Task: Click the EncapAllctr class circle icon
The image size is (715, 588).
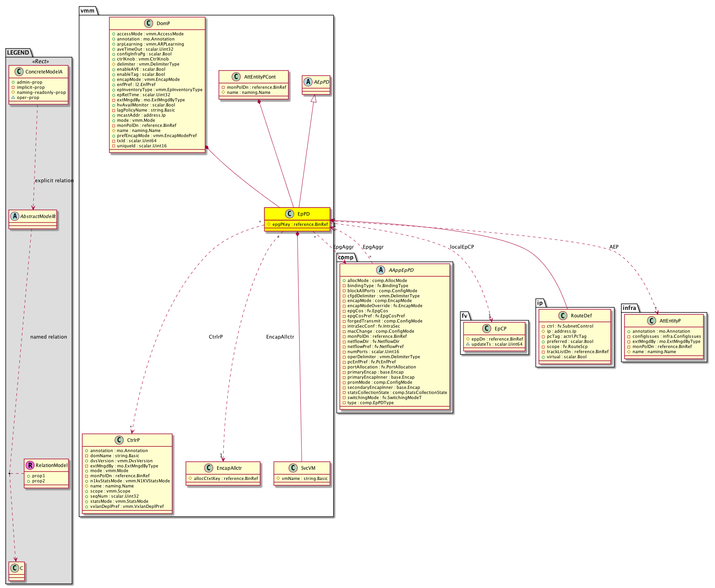Action: [x=208, y=468]
